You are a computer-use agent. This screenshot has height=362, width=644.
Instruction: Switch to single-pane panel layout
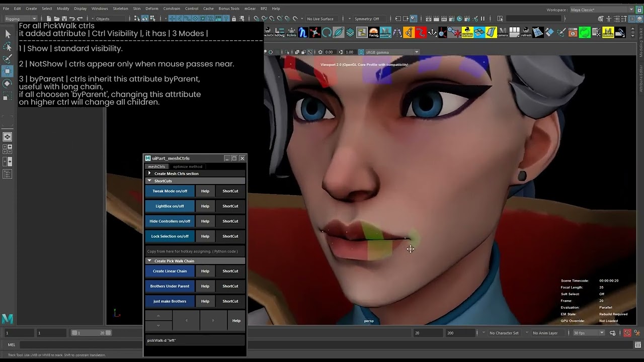coord(8,137)
